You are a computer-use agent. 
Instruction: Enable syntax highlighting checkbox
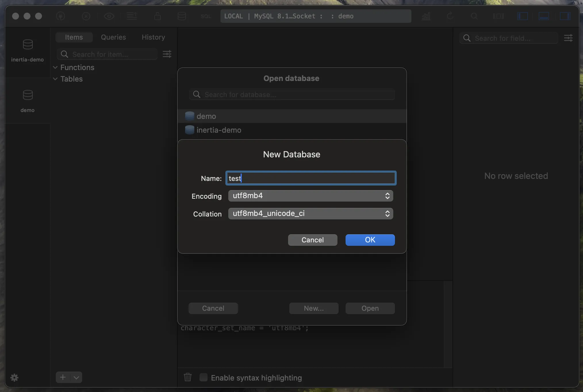[x=204, y=377]
